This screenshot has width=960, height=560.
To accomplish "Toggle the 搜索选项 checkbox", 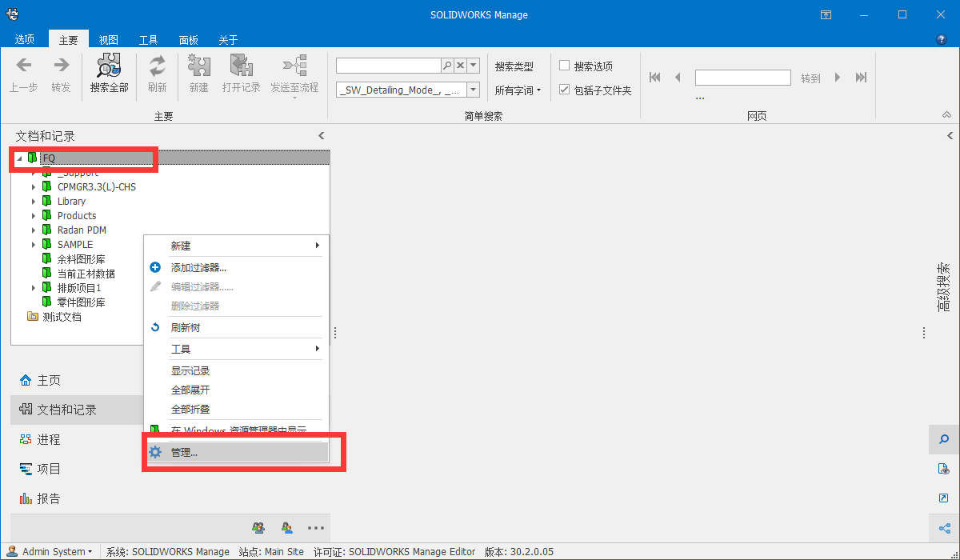I will tap(564, 66).
